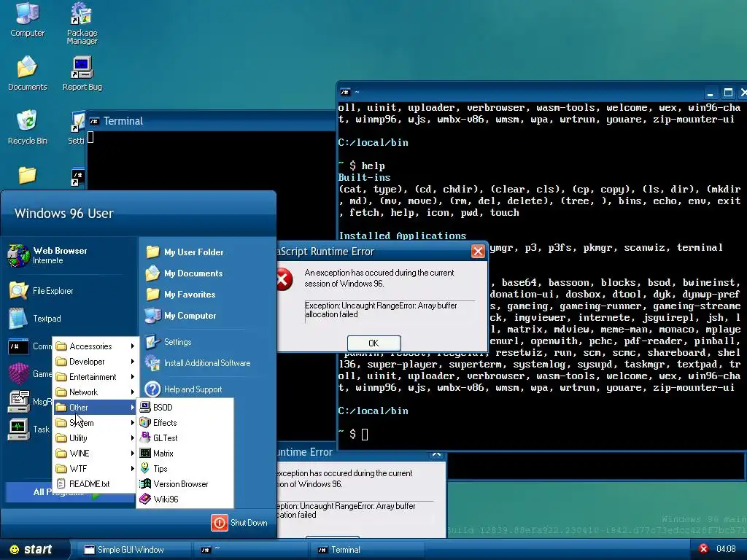Expand the Developer program folder
The height and width of the screenshot is (560, 747).
click(95, 362)
